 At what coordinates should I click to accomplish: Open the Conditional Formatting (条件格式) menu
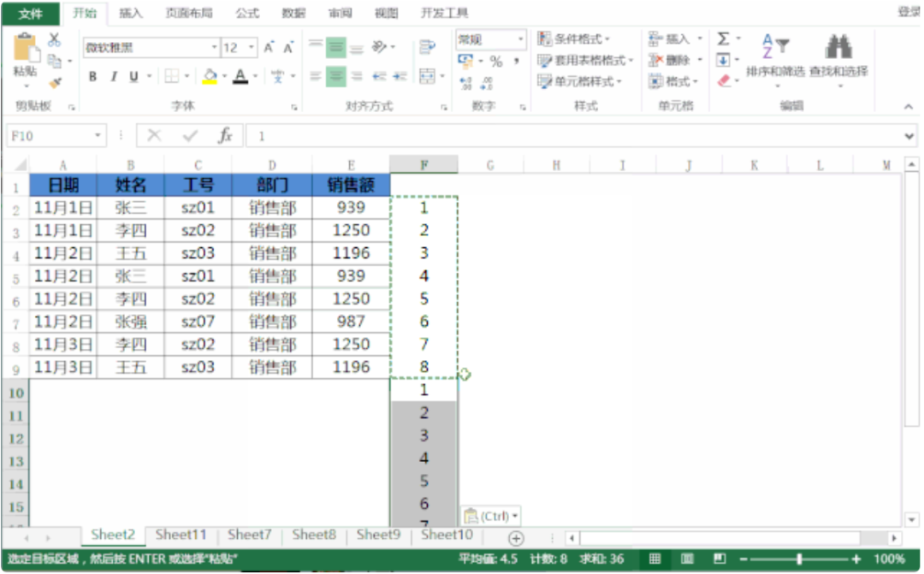(x=573, y=38)
